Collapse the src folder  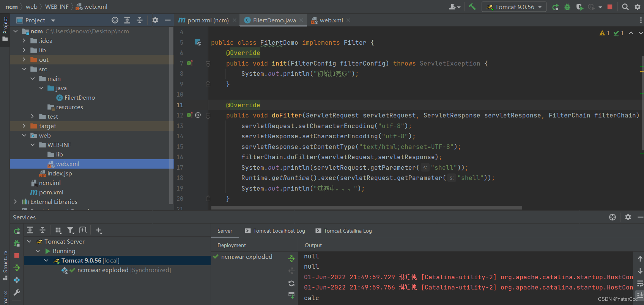point(24,69)
